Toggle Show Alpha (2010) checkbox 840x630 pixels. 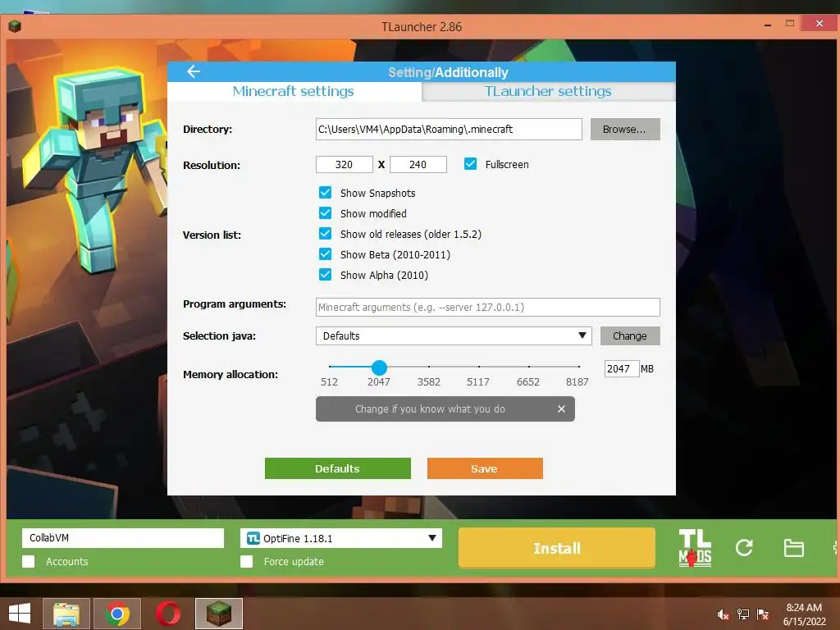click(325, 274)
